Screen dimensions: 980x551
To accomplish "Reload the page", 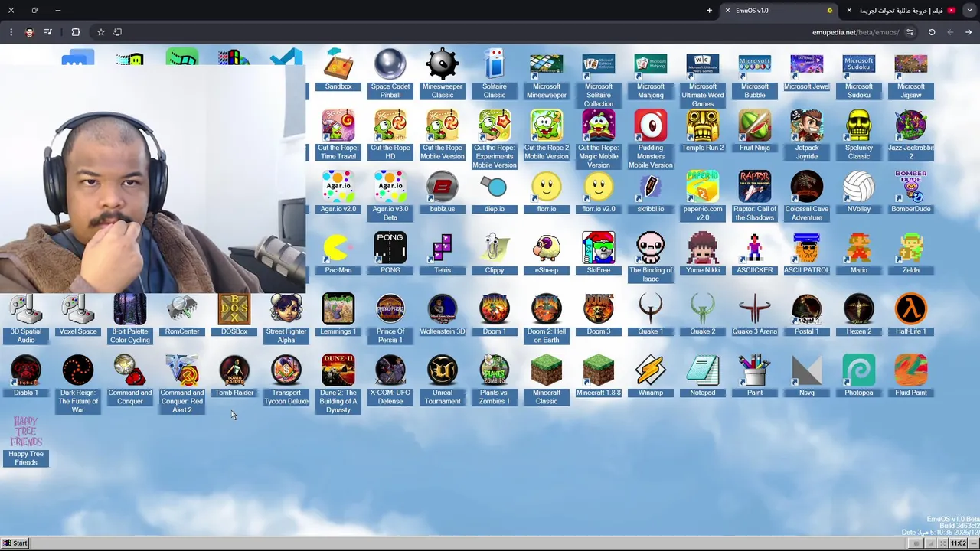I will coord(932,32).
